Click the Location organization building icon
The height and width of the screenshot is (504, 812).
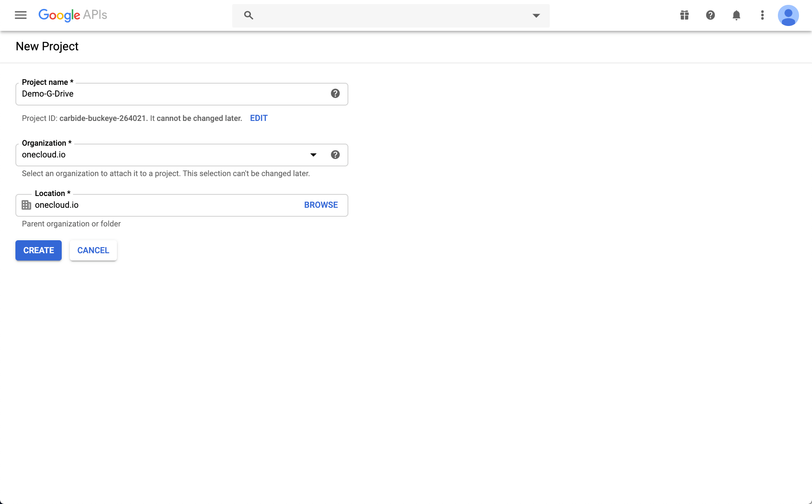pos(26,205)
